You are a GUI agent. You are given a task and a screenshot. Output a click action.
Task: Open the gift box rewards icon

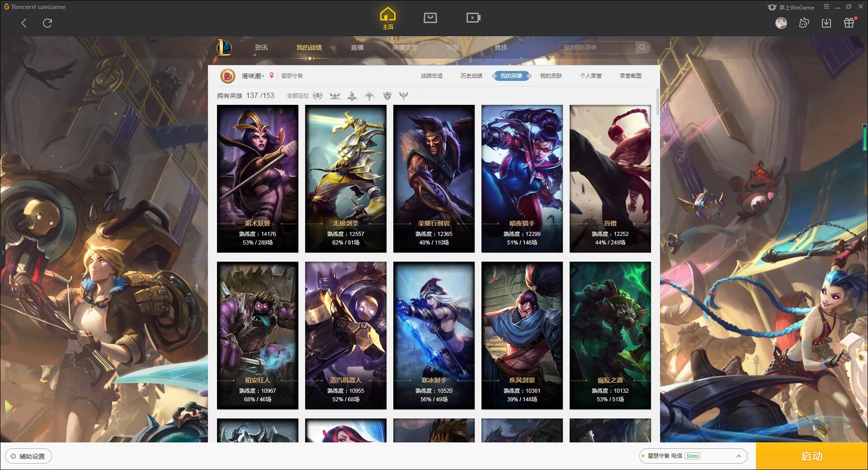click(x=849, y=23)
